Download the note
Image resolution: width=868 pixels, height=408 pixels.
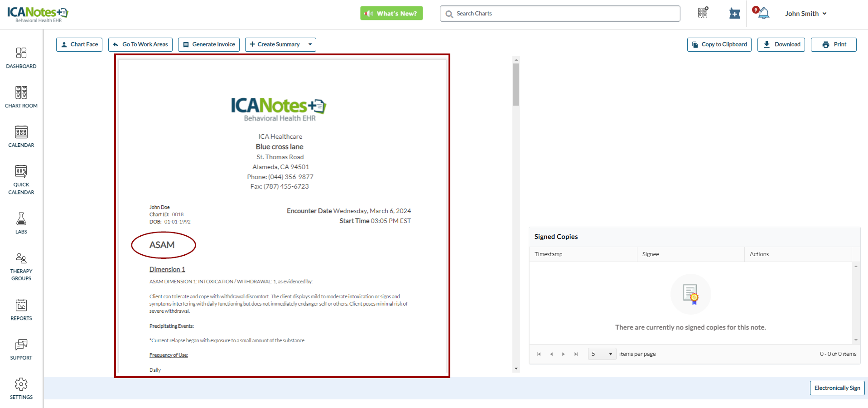coord(781,44)
